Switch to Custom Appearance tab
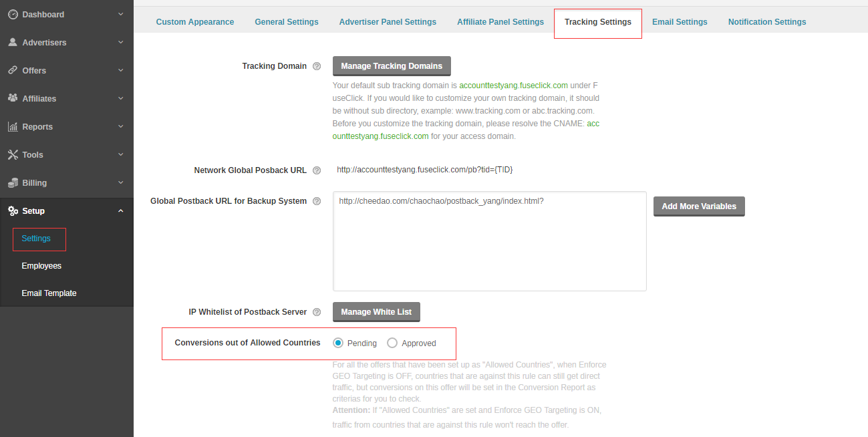 coord(195,22)
